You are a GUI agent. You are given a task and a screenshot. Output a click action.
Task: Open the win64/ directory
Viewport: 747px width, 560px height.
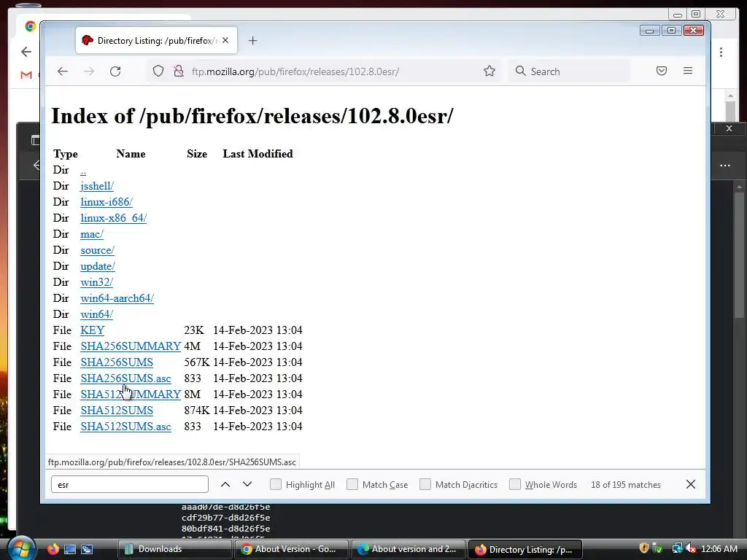point(97,314)
